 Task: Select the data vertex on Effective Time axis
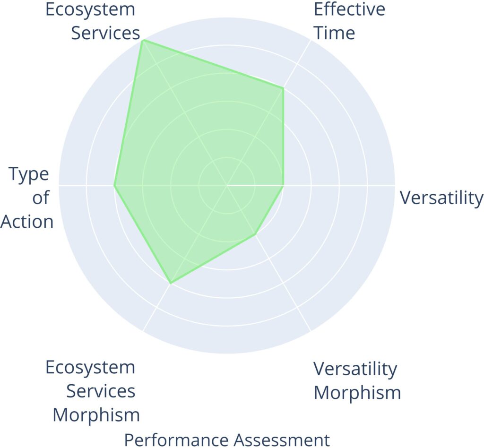[283, 88]
